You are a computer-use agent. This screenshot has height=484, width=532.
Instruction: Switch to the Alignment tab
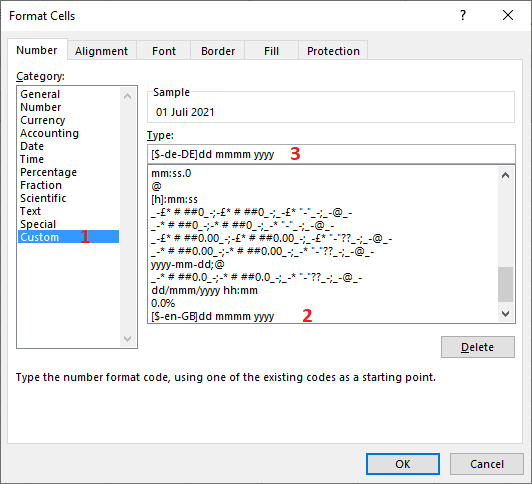point(101,51)
